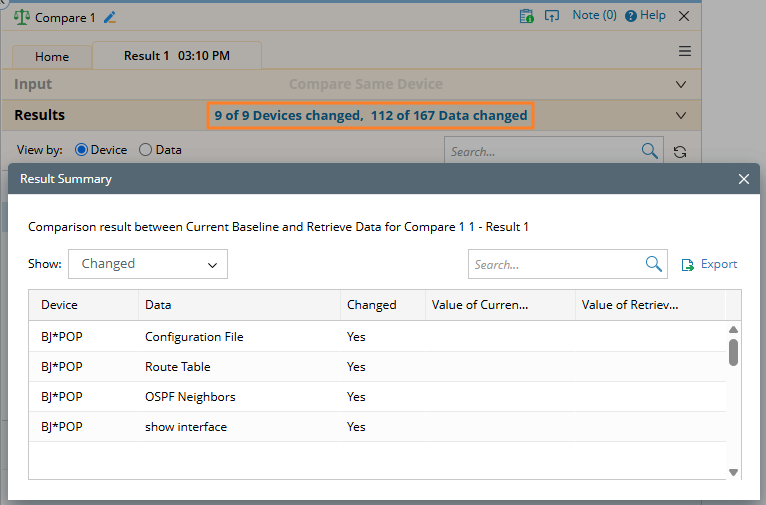This screenshot has height=505, width=766.
Task: Select the Device view radio button
Action: [82, 150]
